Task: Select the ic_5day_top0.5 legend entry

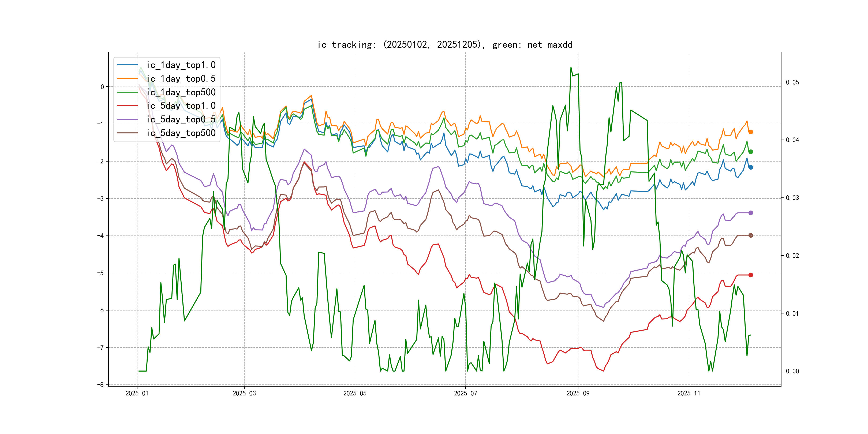Action: coord(181,119)
